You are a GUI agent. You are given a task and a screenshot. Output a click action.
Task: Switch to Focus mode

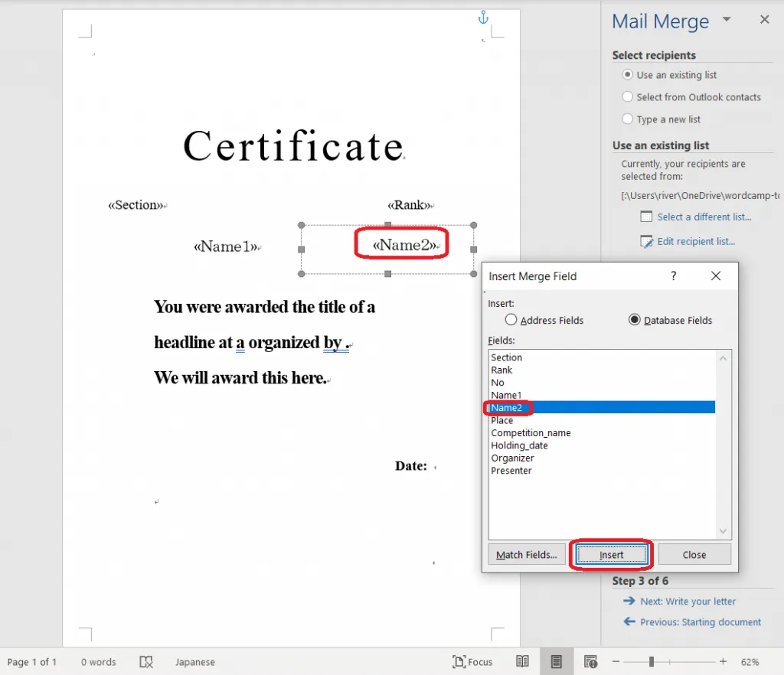tap(472, 662)
